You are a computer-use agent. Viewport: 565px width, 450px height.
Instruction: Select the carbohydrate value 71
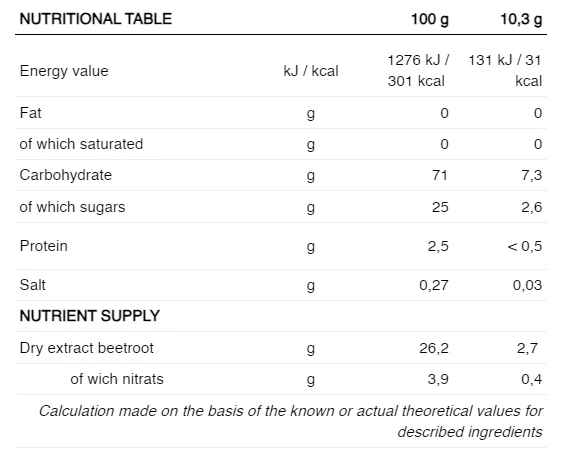pyautogui.click(x=440, y=175)
